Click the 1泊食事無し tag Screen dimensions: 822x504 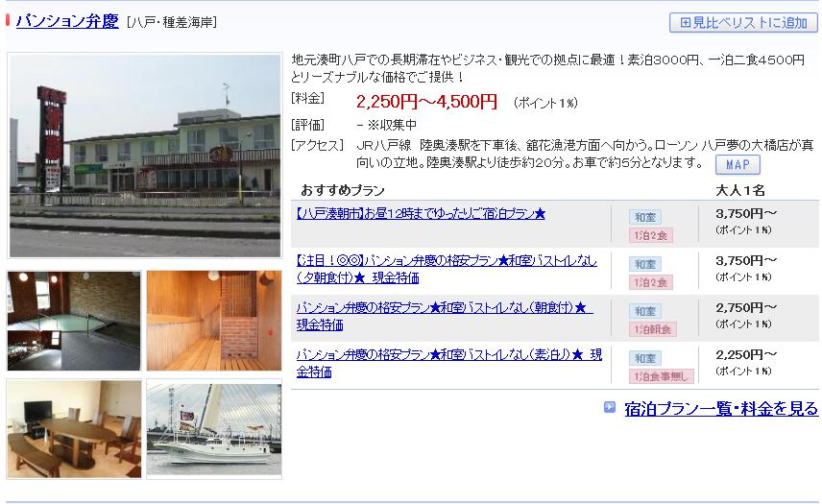click(x=661, y=376)
